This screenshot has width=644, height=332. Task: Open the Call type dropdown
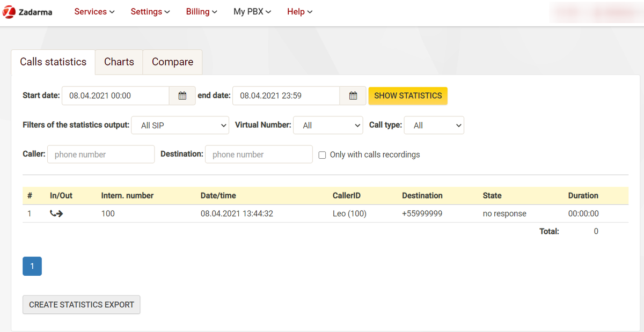coord(434,126)
